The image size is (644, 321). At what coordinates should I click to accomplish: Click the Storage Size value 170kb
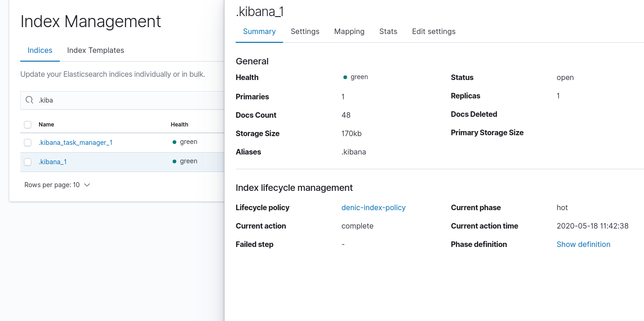point(352,133)
